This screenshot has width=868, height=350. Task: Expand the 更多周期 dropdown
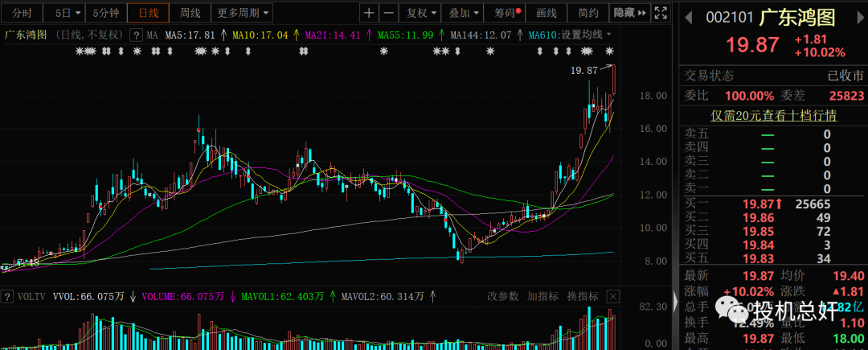[244, 13]
